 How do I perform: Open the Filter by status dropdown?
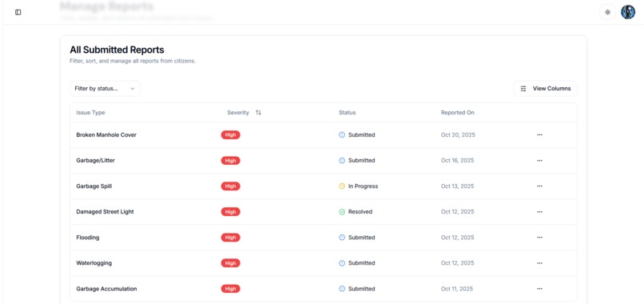(105, 89)
